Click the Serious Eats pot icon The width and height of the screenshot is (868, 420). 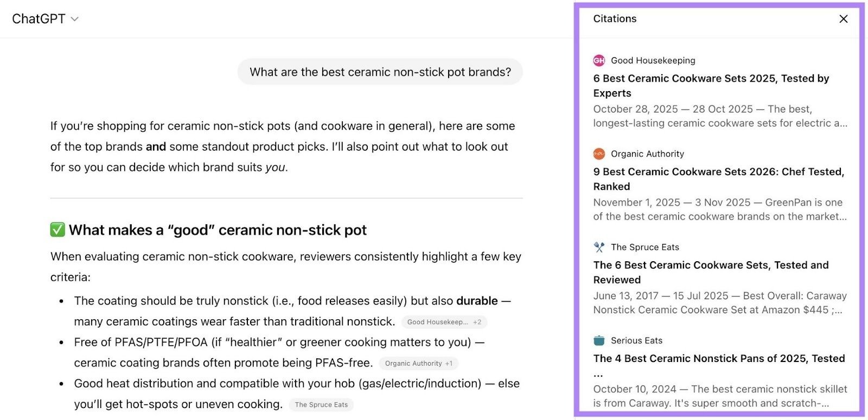click(599, 340)
